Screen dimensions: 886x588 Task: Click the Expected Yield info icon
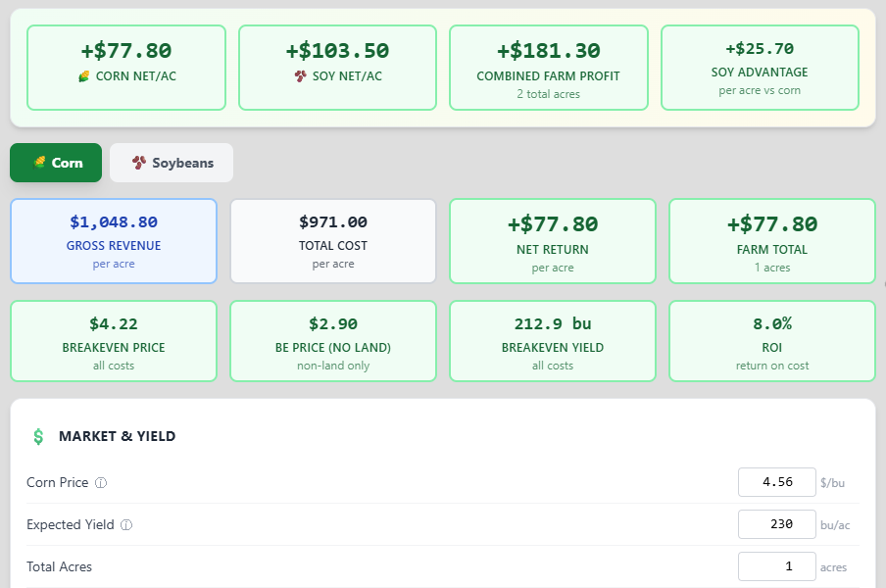126,525
